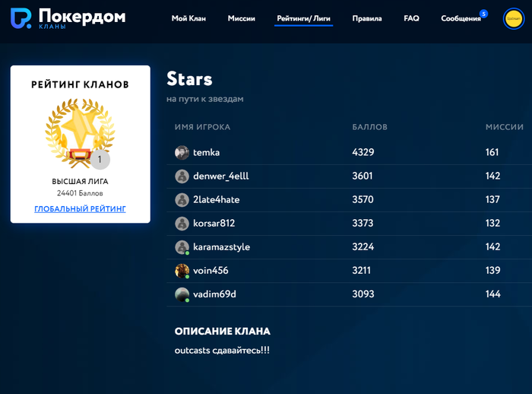The height and width of the screenshot is (394, 532).
Task: Click the Stars clan title
Action: tap(189, 79)
